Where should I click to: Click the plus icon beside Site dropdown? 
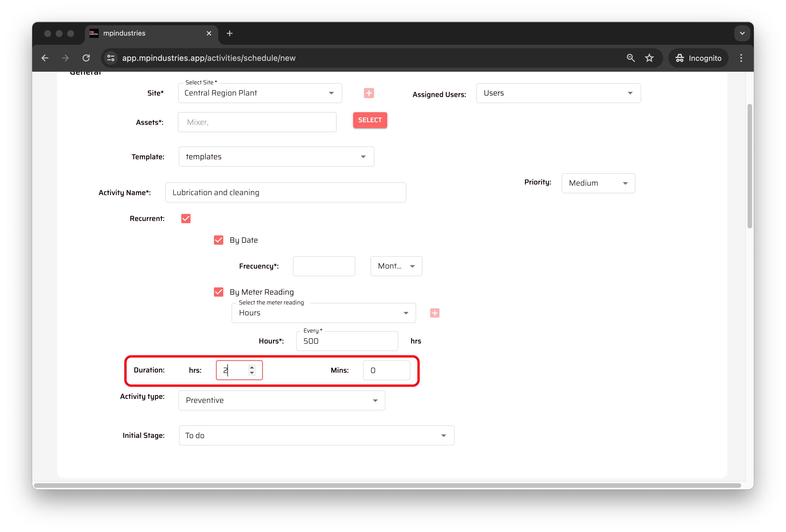pyautogui.click(x=369, y=93)
